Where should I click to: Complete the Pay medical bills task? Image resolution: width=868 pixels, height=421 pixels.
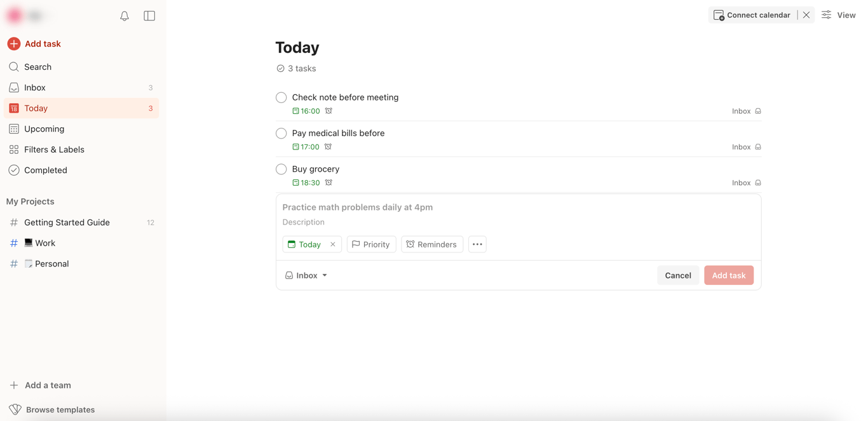(x=281, y=134)
